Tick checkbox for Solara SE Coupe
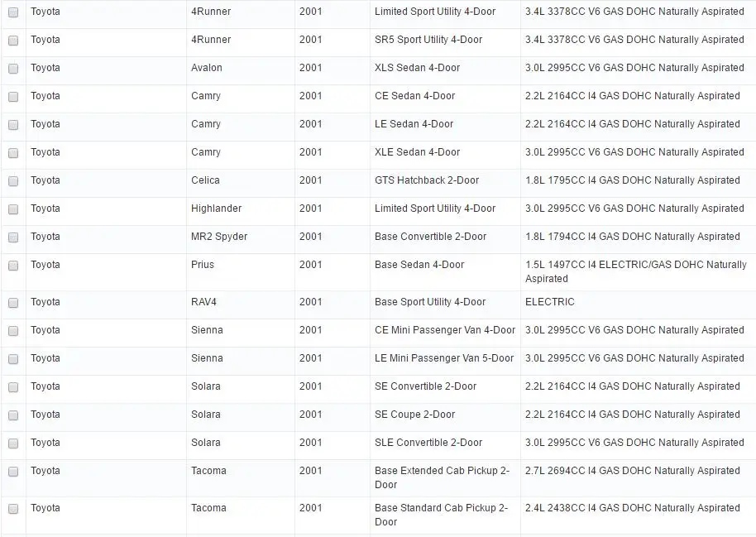 click(13, 415)
